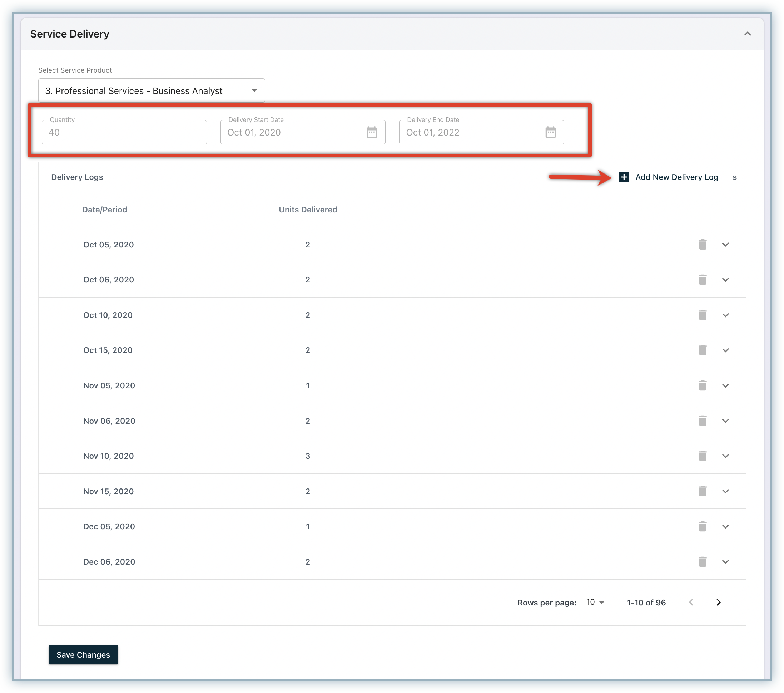This screenshot has width=784, height=693.
Task: Open Delivery Start Date calendar picker
Action: 371,132
